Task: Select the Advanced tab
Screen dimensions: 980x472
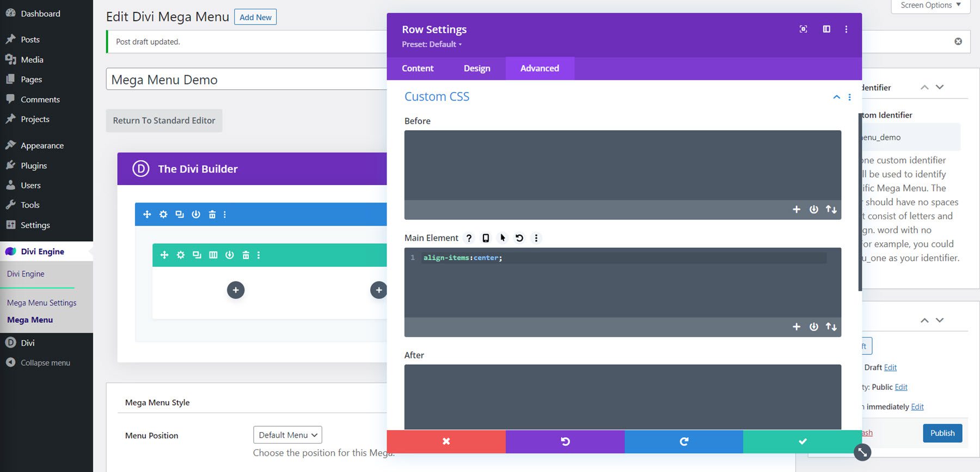Action: click(x=540, y=69)
